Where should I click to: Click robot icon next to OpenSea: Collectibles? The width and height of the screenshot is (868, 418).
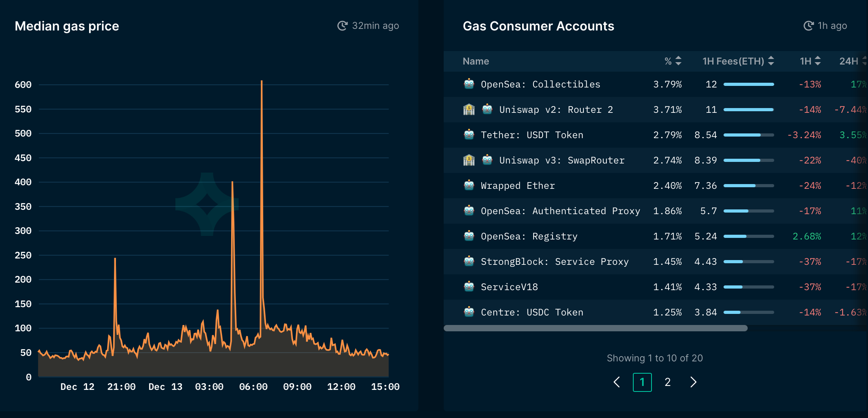click(469, 84)
